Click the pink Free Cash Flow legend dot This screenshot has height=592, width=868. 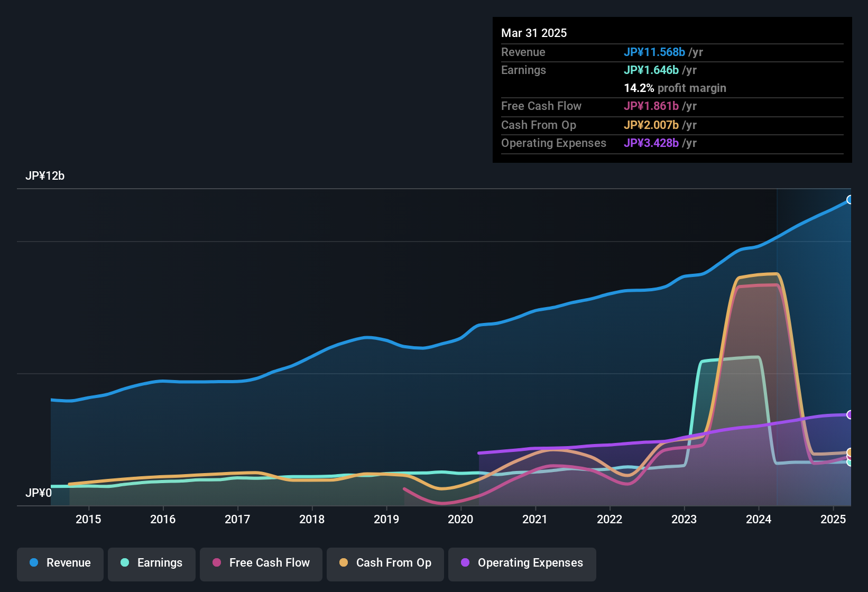point(216,563)
